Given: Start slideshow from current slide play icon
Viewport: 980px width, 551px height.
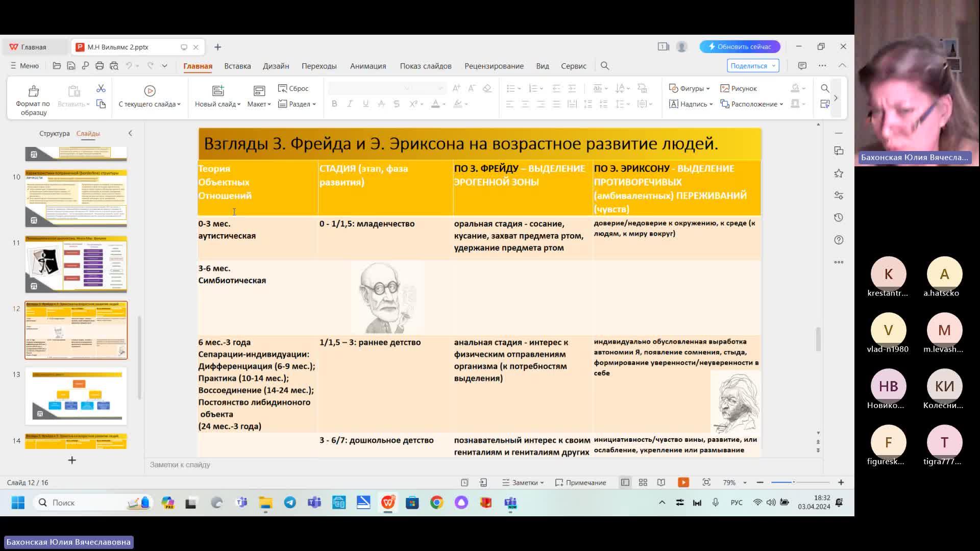Looking at the screenshot, I should [x=150, y=91].
